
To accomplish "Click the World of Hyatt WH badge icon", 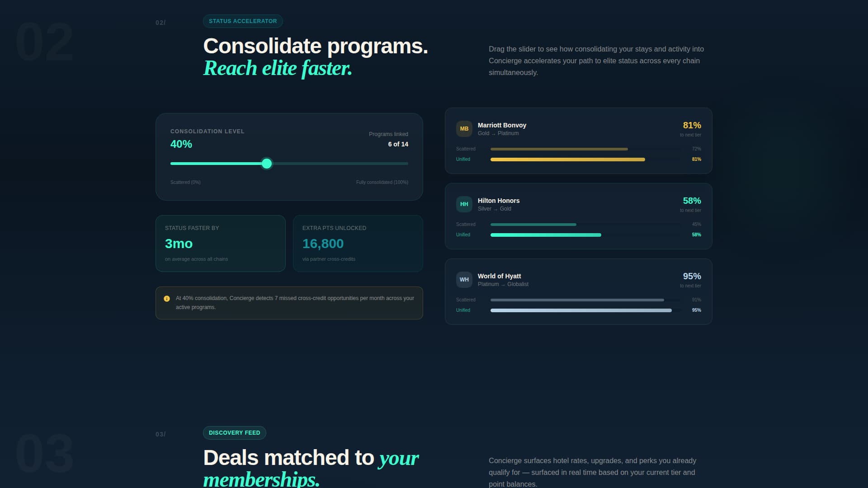I will click(x=464, y=279).
